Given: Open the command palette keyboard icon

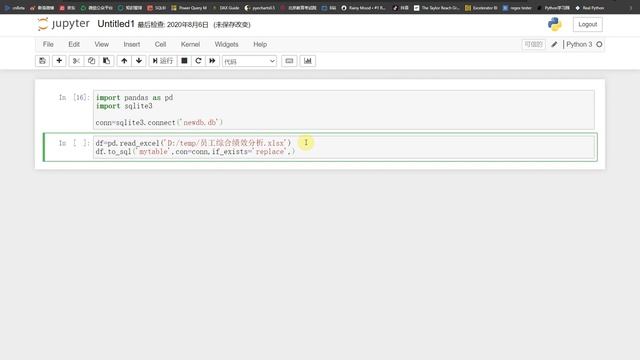Looking at the screenshot, I should 289,61.
